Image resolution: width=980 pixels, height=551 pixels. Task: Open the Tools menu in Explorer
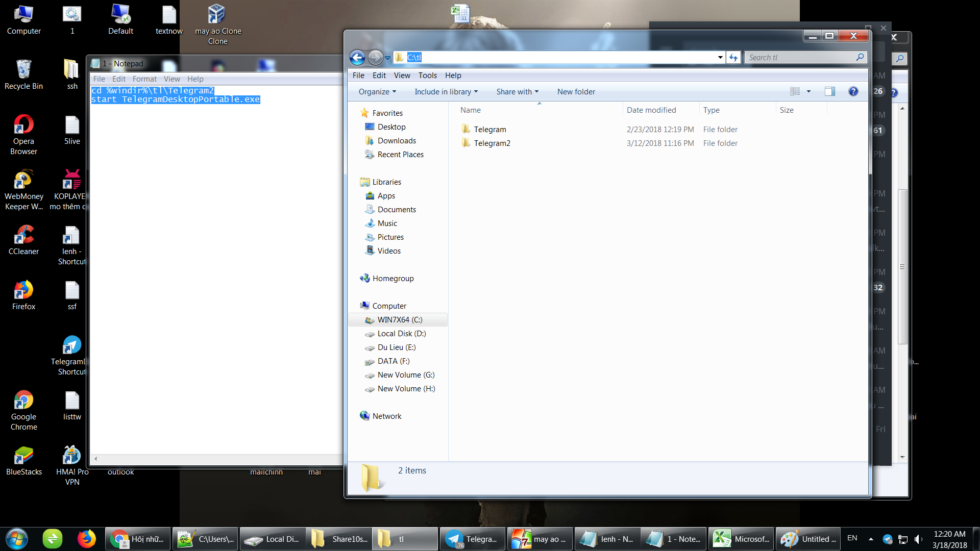(427, 76)
